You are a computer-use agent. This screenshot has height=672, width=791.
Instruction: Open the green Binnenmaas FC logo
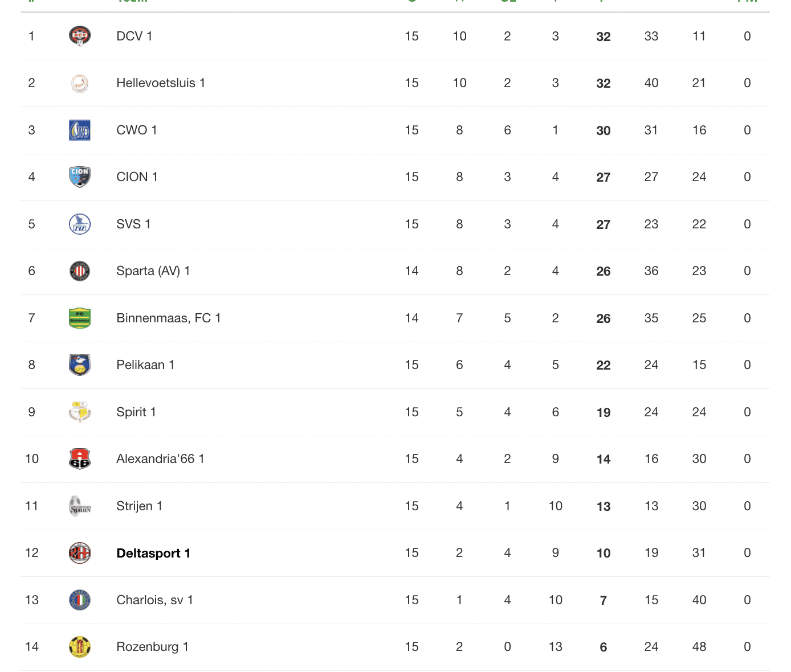(x=80, y=318)
